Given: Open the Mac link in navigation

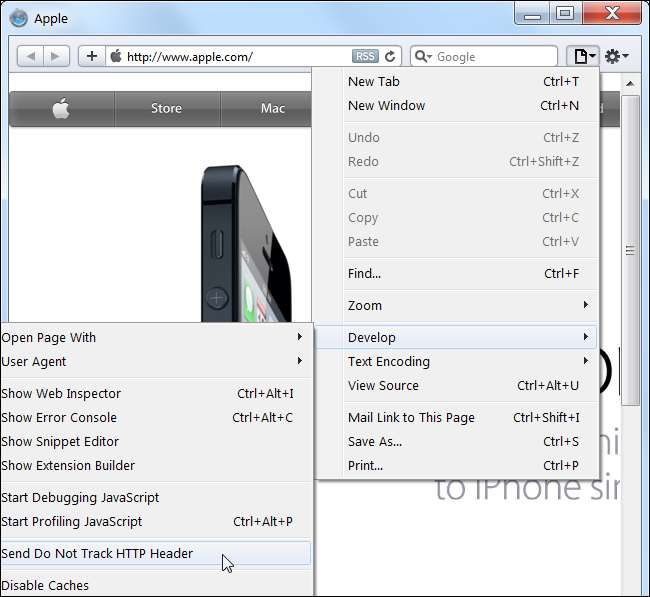Looking at the screenshot, I should 272,109.
